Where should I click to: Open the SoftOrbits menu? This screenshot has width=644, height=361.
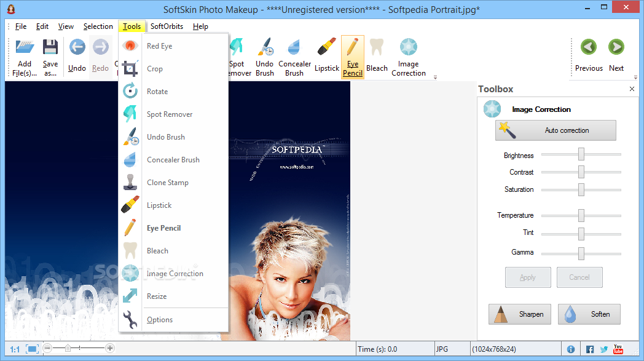(167, 26)
